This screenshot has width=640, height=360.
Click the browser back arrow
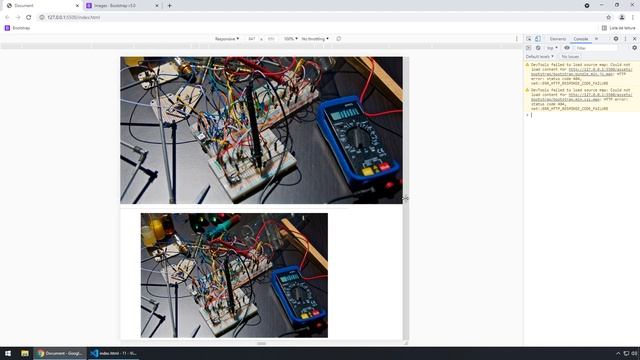coord(7,18)
